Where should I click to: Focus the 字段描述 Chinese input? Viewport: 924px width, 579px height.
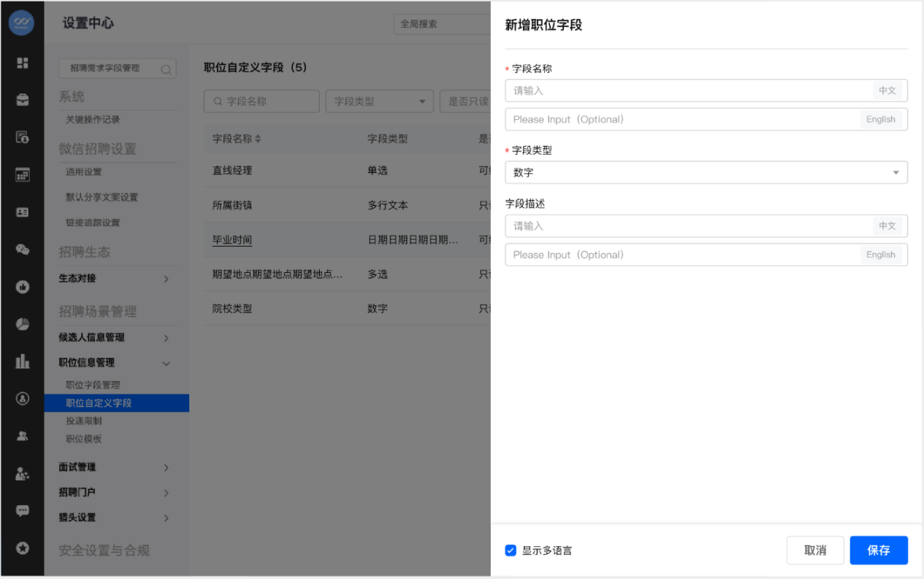click(x=706, y=226)
